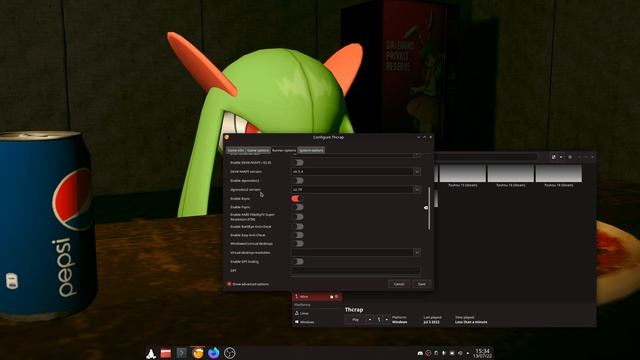The height and width of the screenshot is (360, 640).
Task: Select the Touhou 15 (Steam) thumbnail
Action: tap(462, 173)
